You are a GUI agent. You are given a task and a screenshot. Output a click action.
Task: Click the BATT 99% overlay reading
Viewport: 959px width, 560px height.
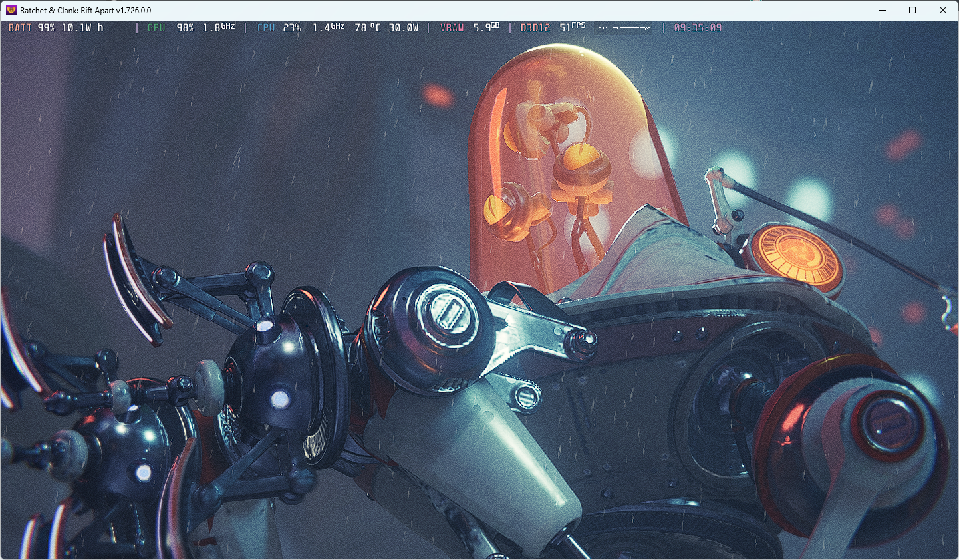coord(32,28)
